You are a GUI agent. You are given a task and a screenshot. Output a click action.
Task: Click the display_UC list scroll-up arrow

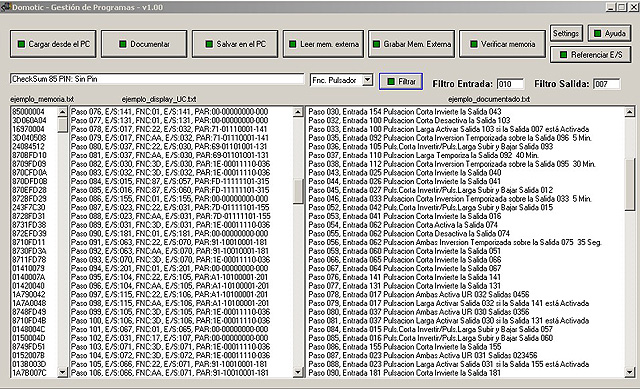click(x=298, y=111)
